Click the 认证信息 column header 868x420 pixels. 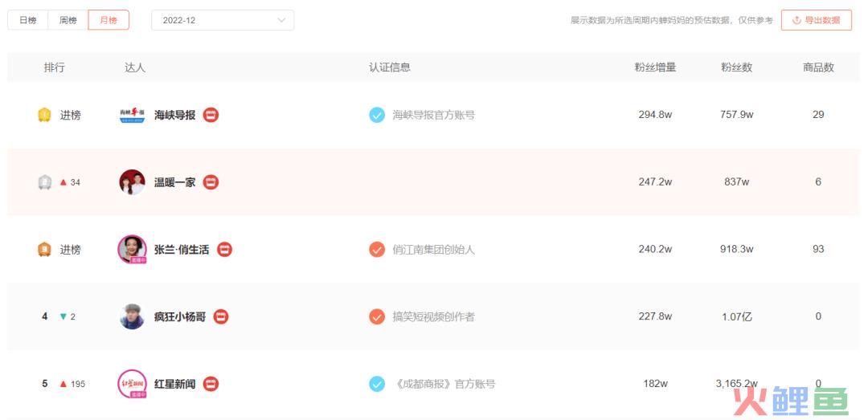click(390, 67)
